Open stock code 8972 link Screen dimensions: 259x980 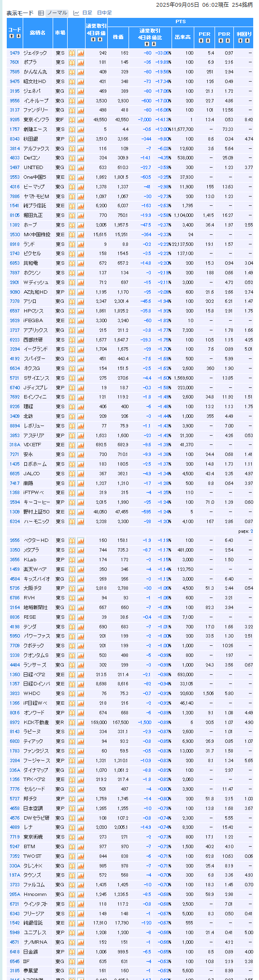tap(14, 722)
